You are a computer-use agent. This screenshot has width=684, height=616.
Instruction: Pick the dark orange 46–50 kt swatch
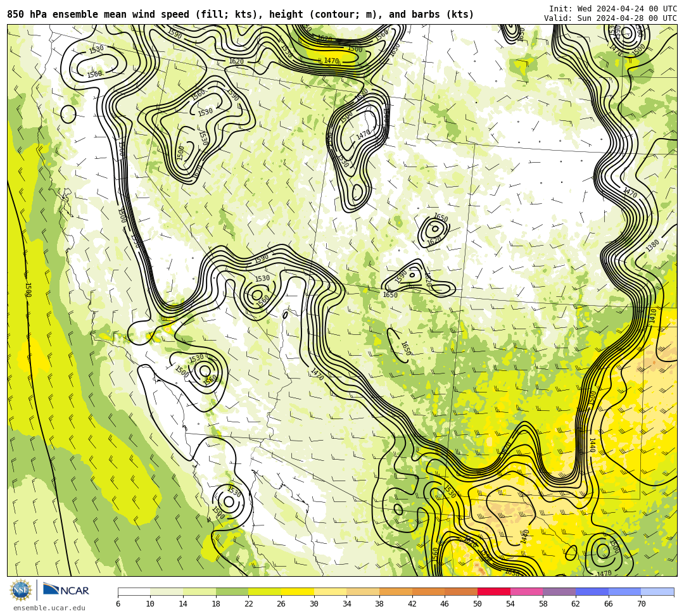pos(461,591)
